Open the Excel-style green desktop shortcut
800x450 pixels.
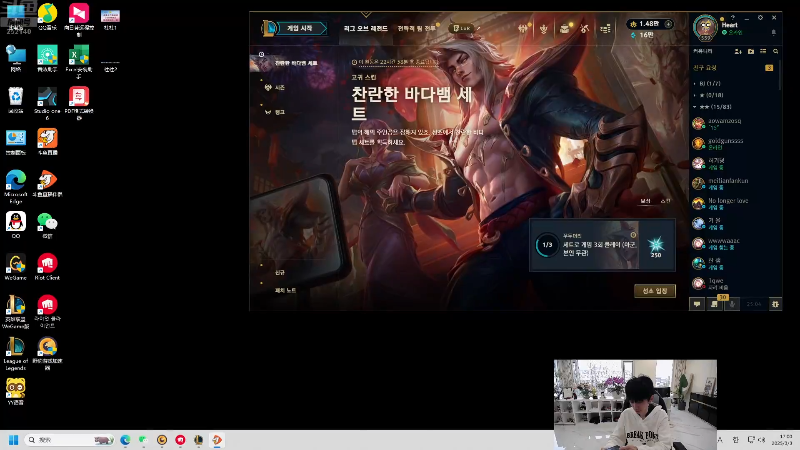[x=79, y=62]
